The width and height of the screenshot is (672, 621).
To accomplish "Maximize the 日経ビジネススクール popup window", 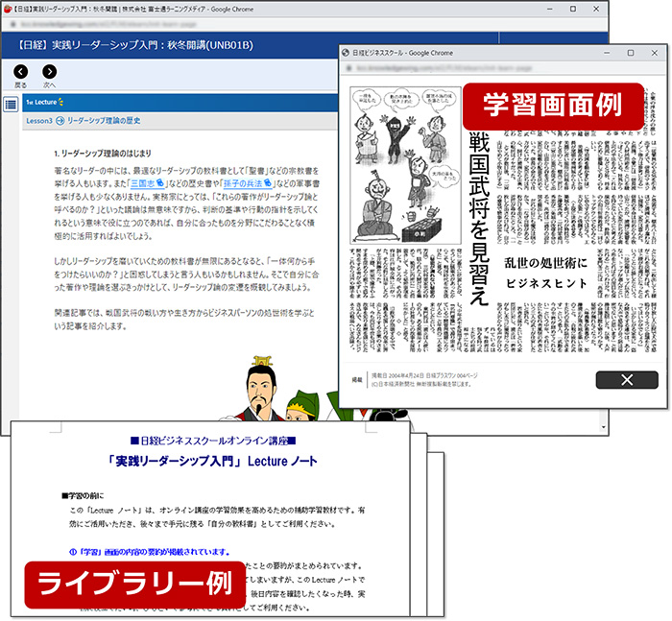I will (x=631, y=53).
